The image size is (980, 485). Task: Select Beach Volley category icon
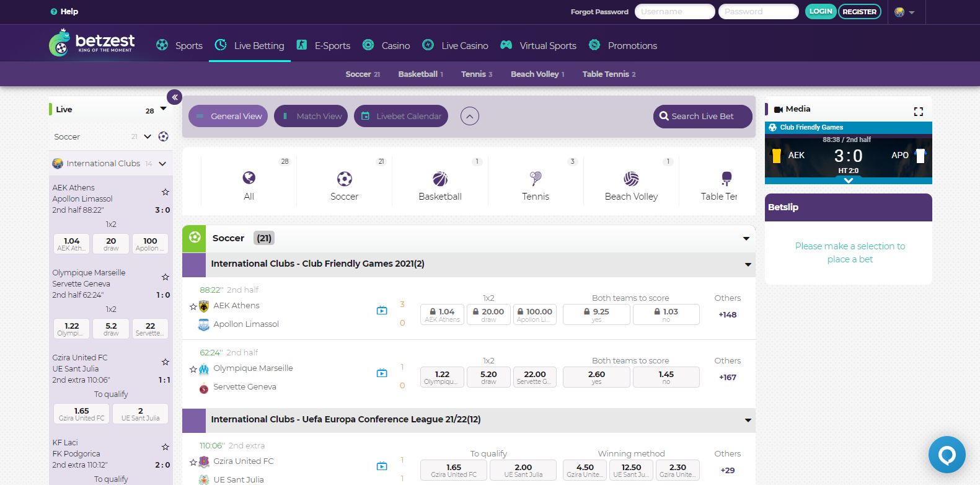click(631, 179)
